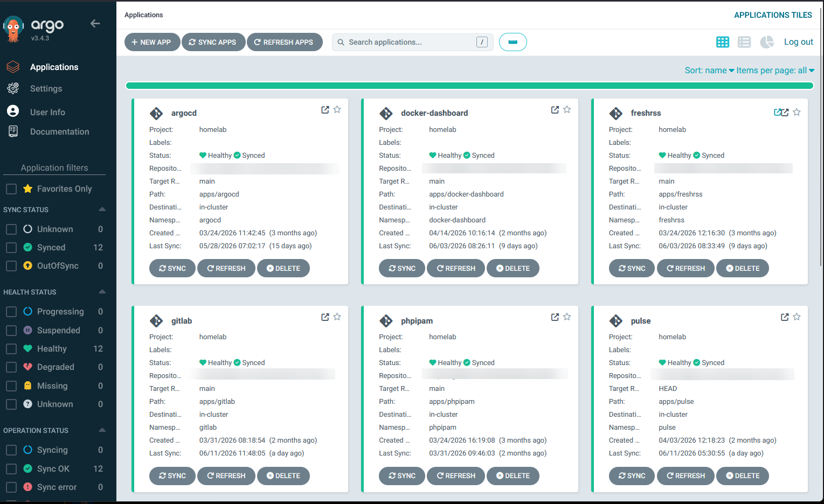This screenshot has height=504, width=824.
Task: Click the User Info avatar icon
Action: click(x=13, y=111)
